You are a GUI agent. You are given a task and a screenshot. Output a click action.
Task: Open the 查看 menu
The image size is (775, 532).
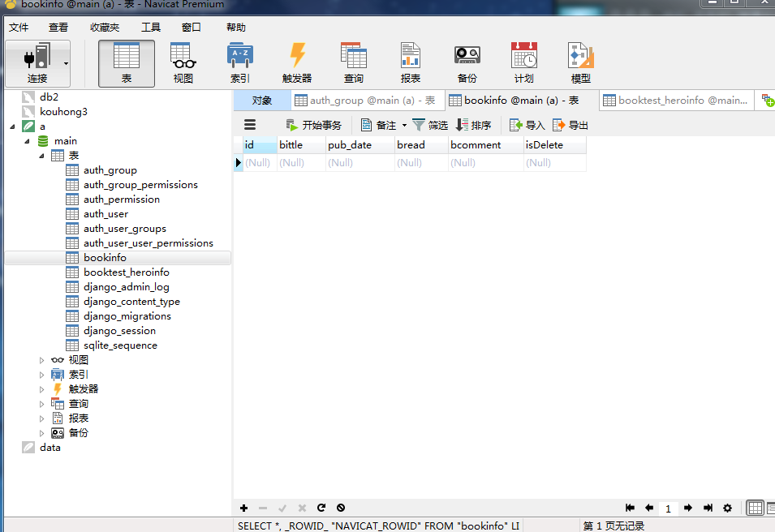pyautogui.click(x=58, y=28)
